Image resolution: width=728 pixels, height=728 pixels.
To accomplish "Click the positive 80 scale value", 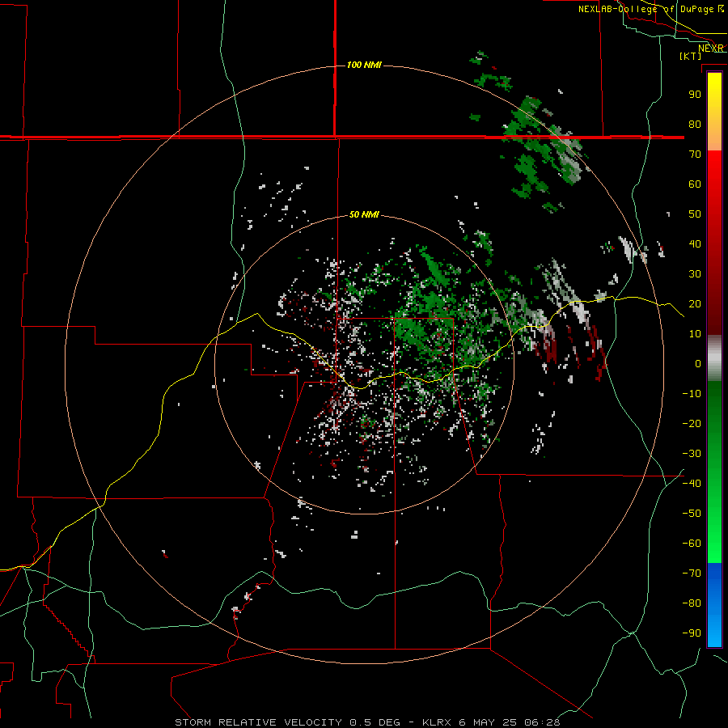I will pyautogui.click(x=695, y=125).
